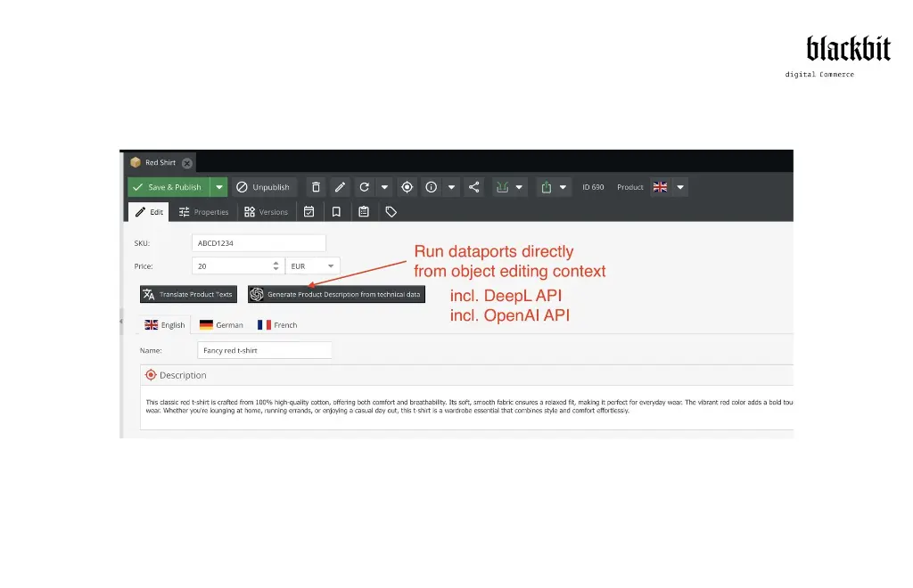Click the Price value field
The width and height of the screenshot is (913, 588).
(231, 266)
